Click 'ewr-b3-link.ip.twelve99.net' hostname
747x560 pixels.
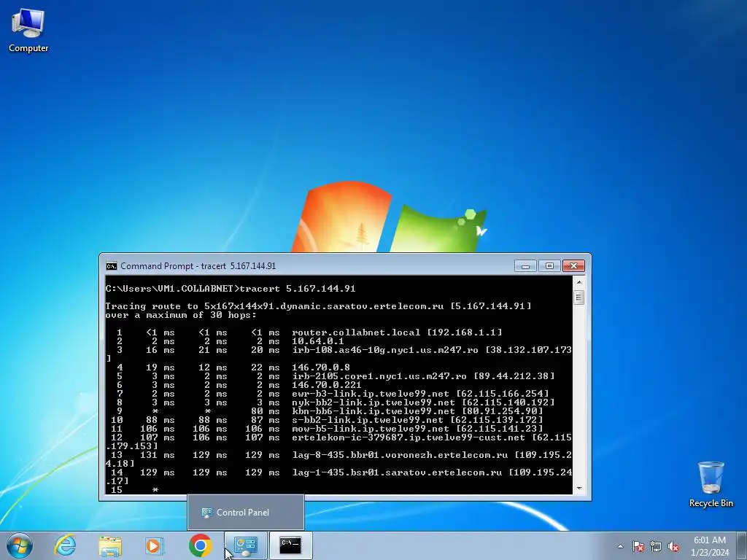pos(370,394)
